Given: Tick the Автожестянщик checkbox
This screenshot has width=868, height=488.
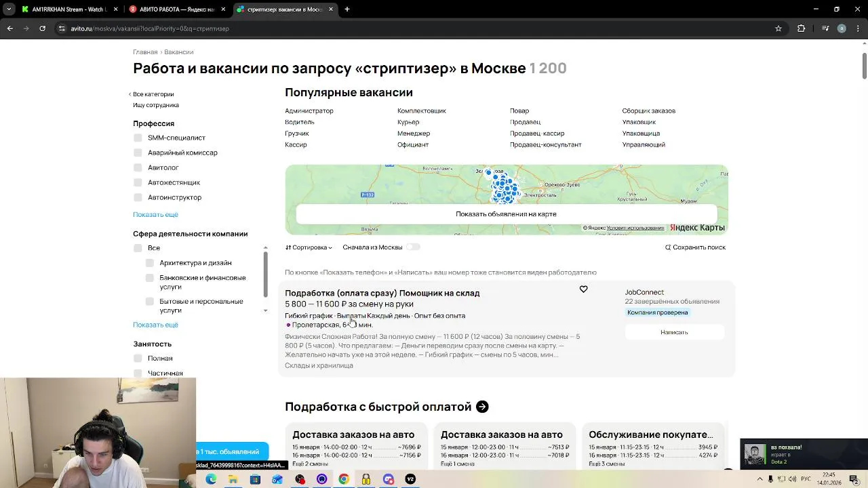Looking at the screenshot, I should pos(138,182).
